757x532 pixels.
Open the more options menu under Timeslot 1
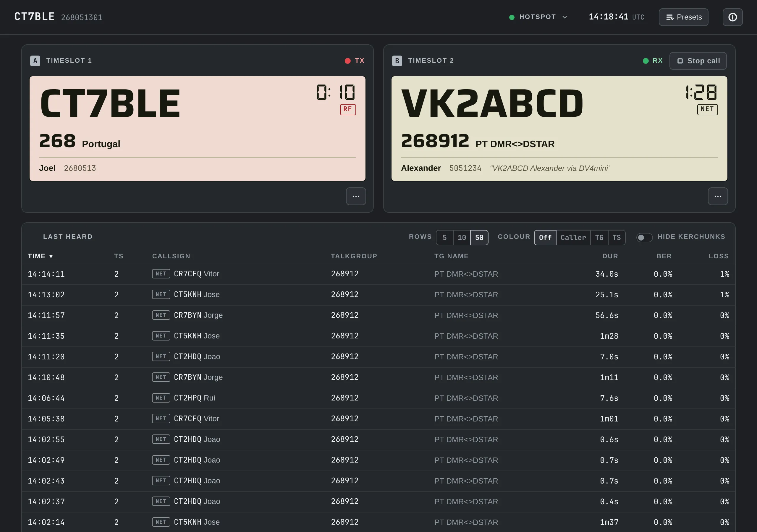click(x=356, y=196)
